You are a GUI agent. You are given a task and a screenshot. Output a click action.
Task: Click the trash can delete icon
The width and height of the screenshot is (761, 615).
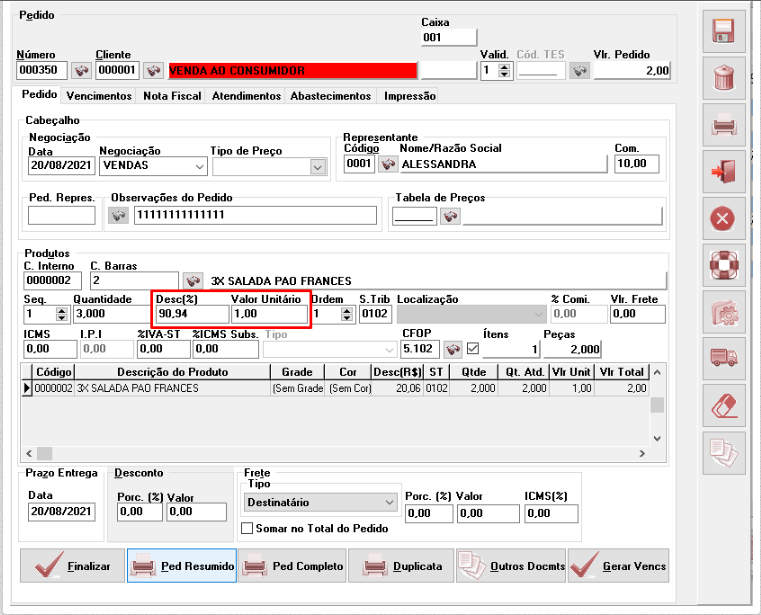click(724, 78)
